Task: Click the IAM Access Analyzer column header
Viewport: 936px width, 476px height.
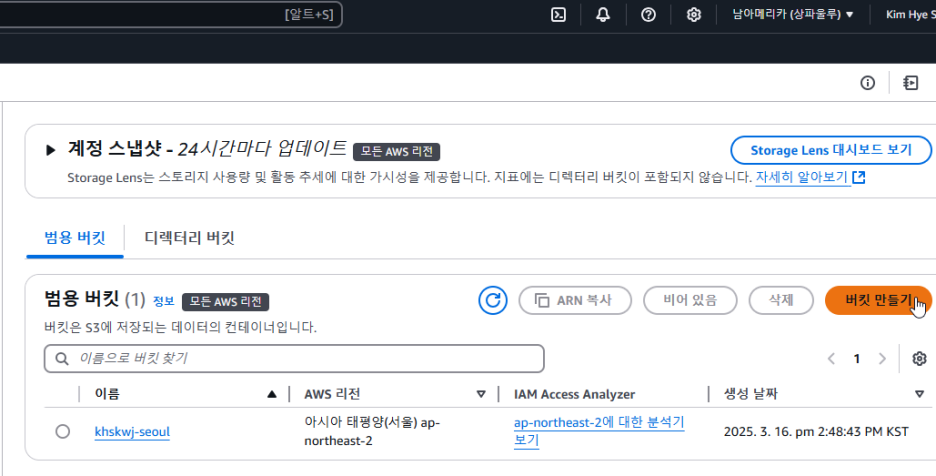Action: [x=574, y=394]
